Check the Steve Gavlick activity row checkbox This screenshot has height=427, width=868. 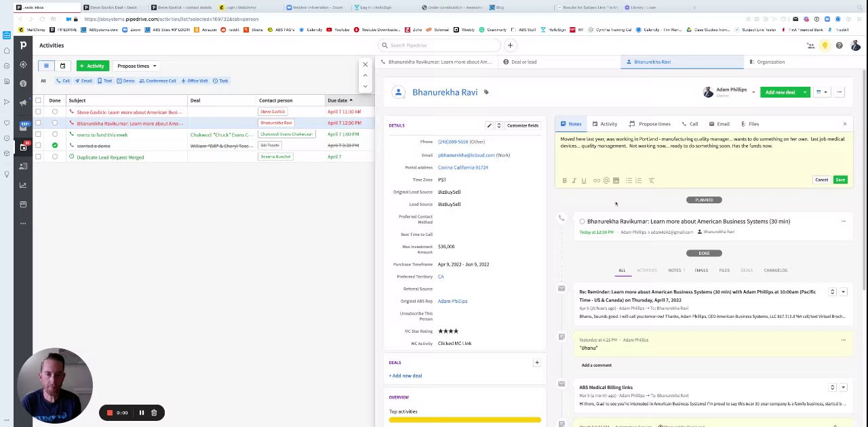[x=38, y=112]
